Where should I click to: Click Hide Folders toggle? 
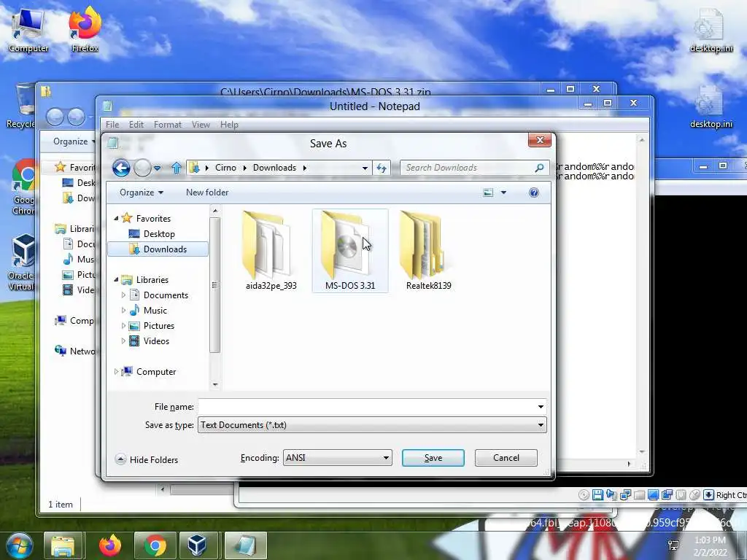click(x=147, y=459)
